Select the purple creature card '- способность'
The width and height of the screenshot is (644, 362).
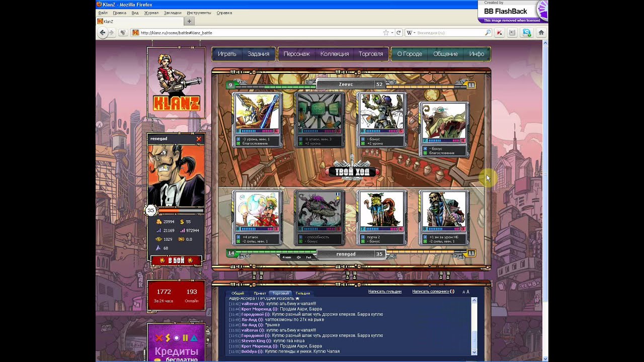(319, 217)
